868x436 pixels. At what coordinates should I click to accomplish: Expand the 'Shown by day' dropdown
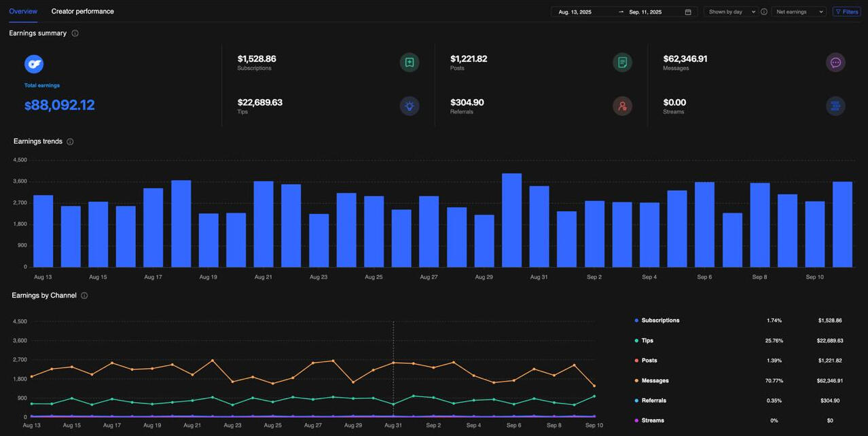731,12
